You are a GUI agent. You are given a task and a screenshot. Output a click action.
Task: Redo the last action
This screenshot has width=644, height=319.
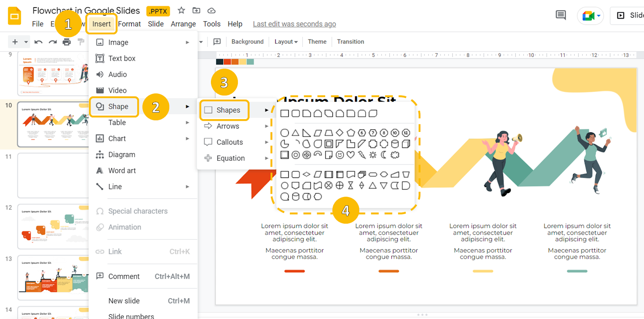click(53, 42)
